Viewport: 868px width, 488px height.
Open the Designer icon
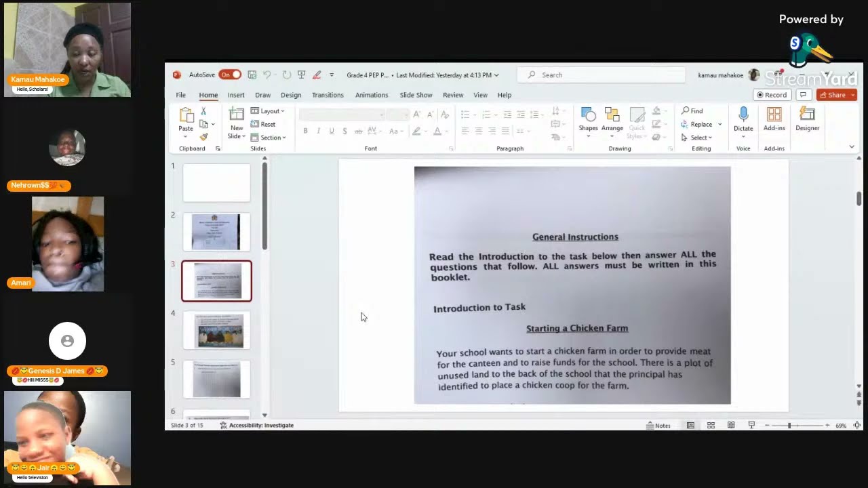pos(807,114)
